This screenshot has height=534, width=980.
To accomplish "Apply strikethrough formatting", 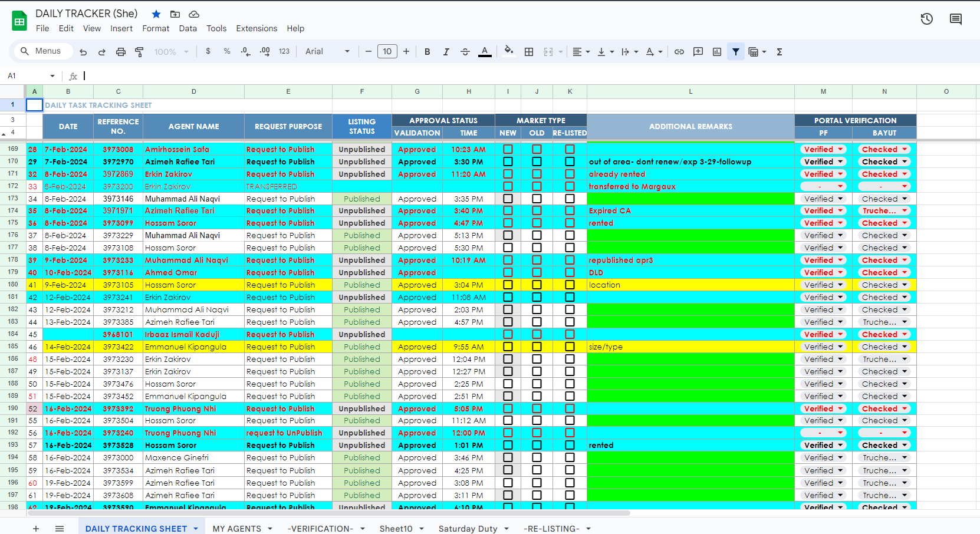I will [465, 52].
